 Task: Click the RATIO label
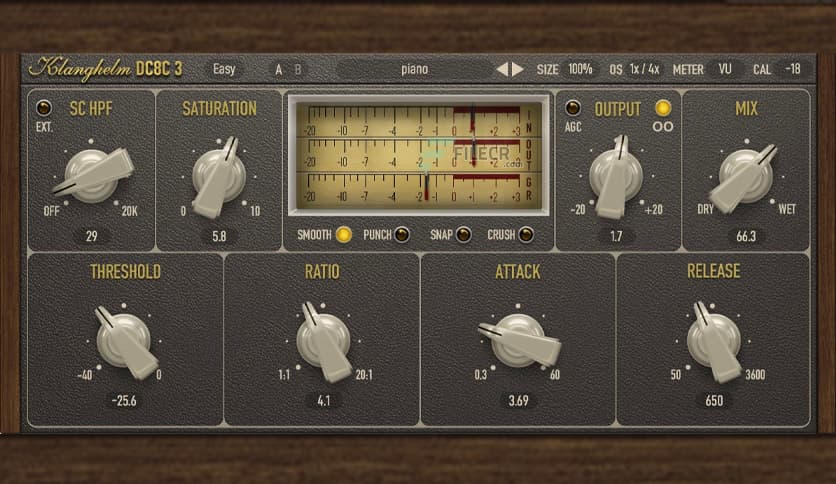322,272
